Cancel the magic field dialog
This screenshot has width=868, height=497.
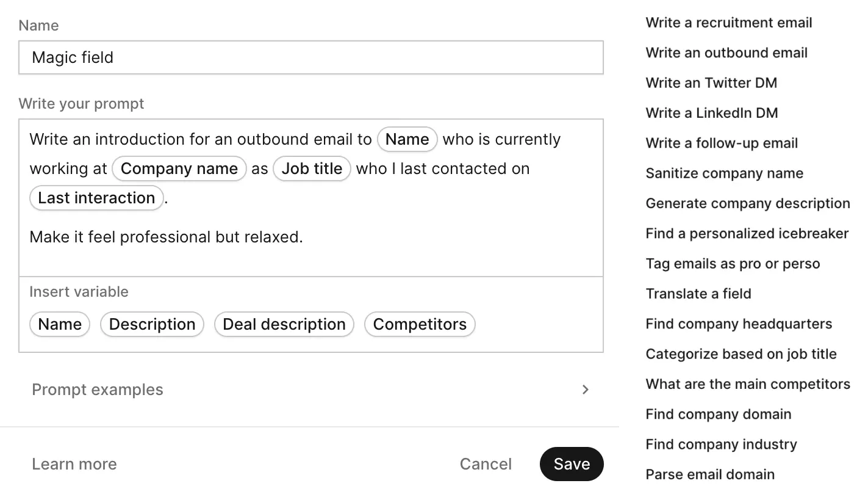pos(486,464)
